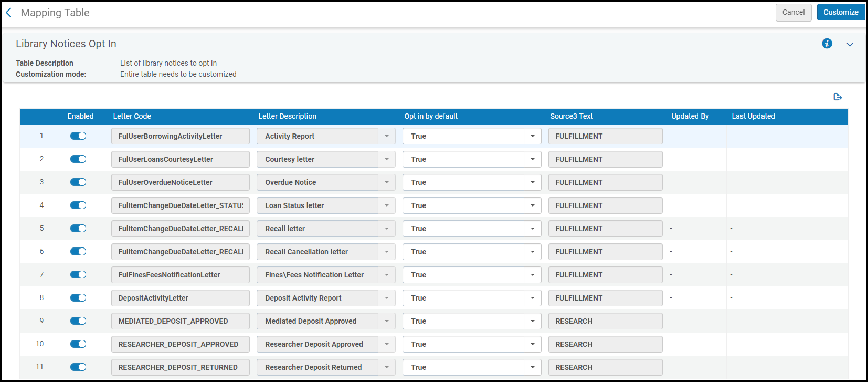Open Opt in dropdown for Researcher Deposit Approved
Image resolution: width=868 pixels, height=382 pixels.
(x=472, y=344)
